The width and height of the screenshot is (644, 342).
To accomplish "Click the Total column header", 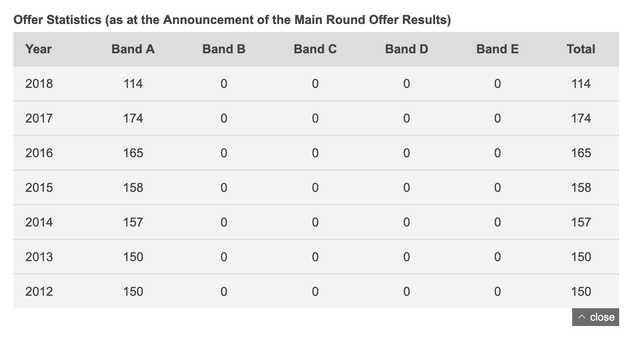I will (x=581, y=49).
